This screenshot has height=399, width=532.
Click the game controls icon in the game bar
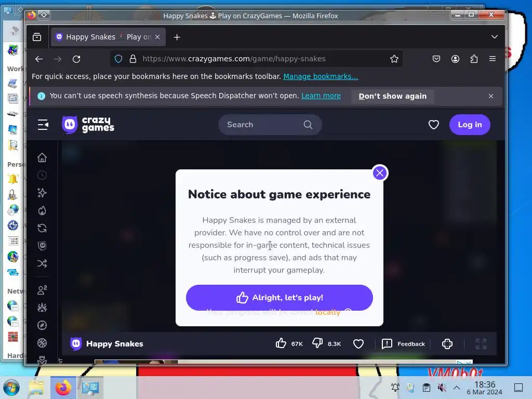(447, 344)
